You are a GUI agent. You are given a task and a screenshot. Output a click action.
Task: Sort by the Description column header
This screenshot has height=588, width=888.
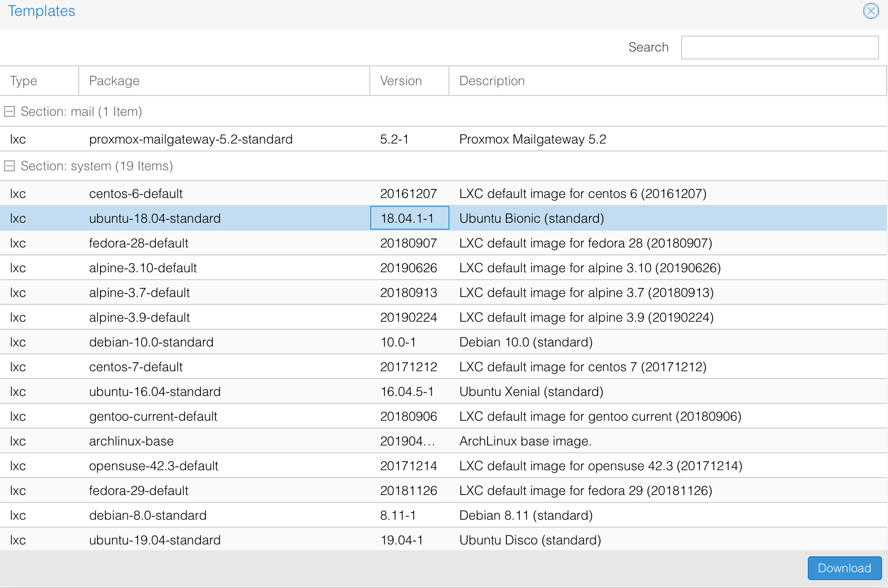[x=666, y=81]
